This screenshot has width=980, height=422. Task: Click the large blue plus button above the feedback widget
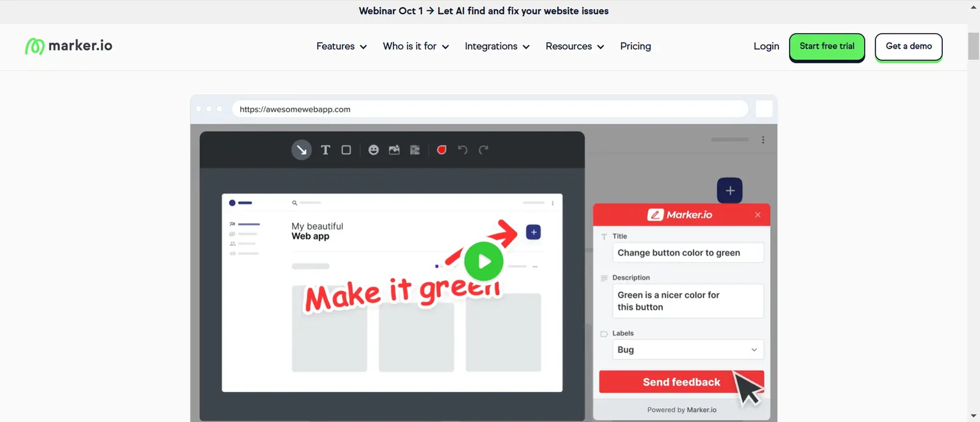[730, 191]
